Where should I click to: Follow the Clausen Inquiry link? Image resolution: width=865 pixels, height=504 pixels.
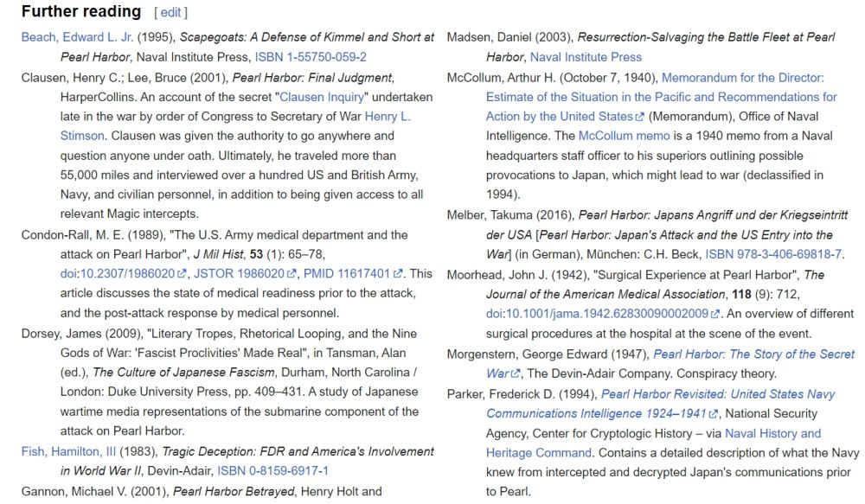tap(322, 97)
